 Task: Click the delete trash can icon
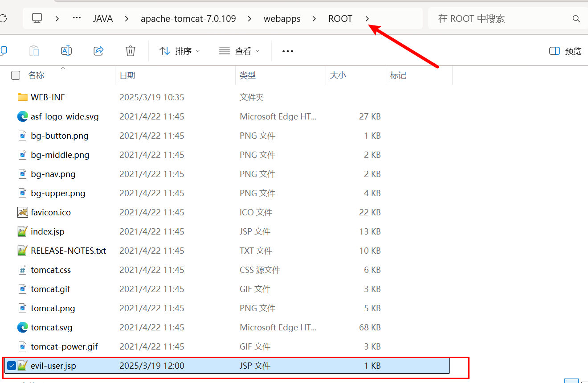click(130, 51)
